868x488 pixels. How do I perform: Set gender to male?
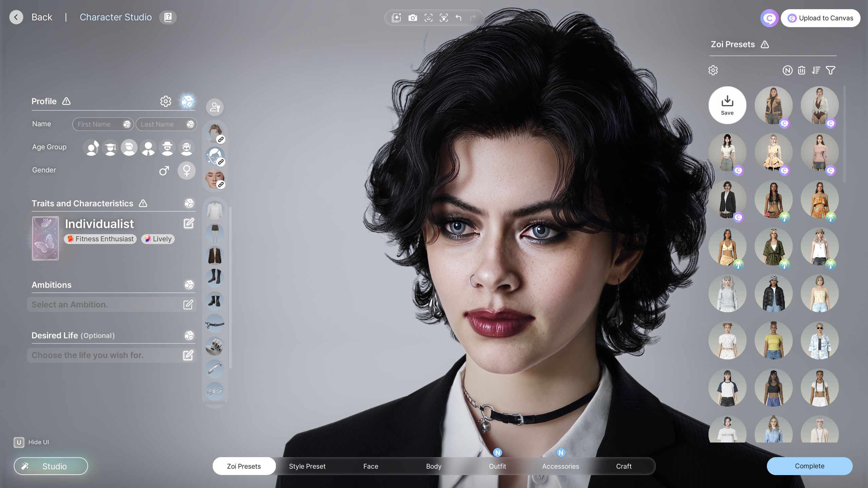(165, 170)
